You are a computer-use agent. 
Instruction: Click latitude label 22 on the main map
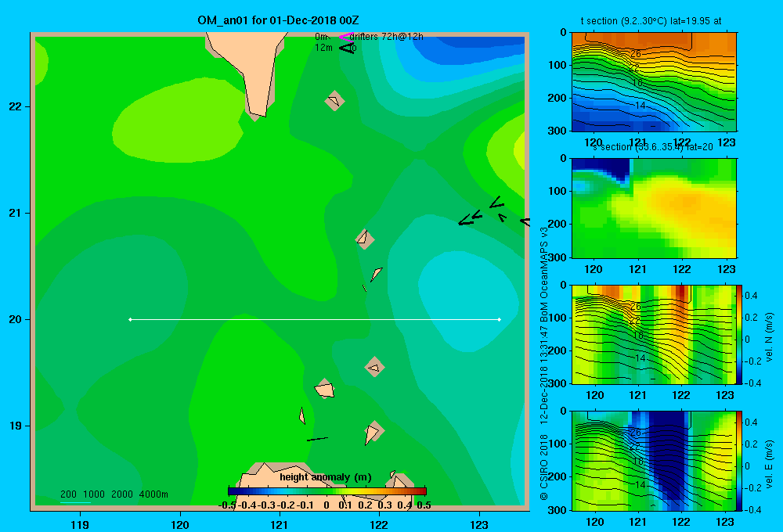coord(16,106)
